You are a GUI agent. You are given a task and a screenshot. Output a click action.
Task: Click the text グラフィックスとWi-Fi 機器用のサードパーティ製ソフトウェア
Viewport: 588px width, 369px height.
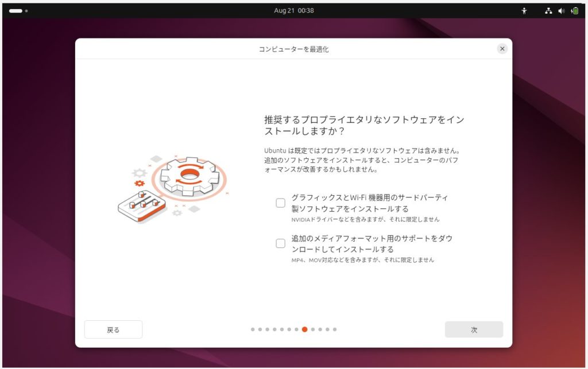pyautogui.click(x=369, y=203)
